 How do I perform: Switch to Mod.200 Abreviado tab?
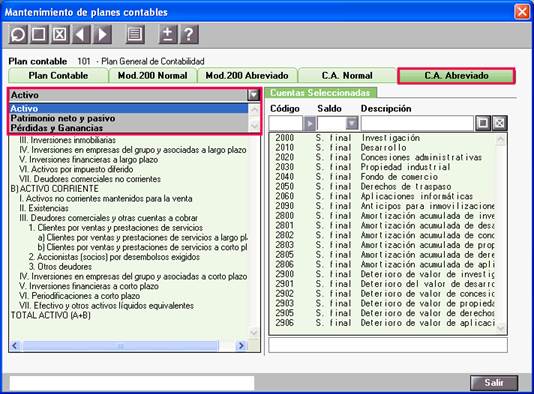[247, 76]
